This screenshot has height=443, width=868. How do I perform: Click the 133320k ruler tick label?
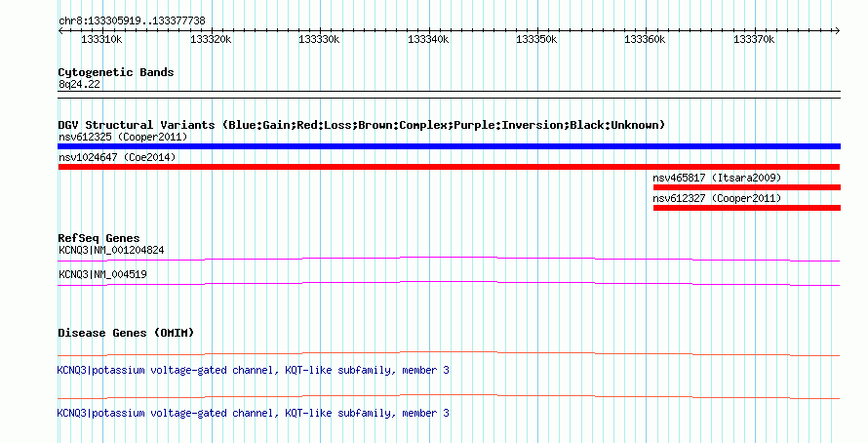coord(211,40)
